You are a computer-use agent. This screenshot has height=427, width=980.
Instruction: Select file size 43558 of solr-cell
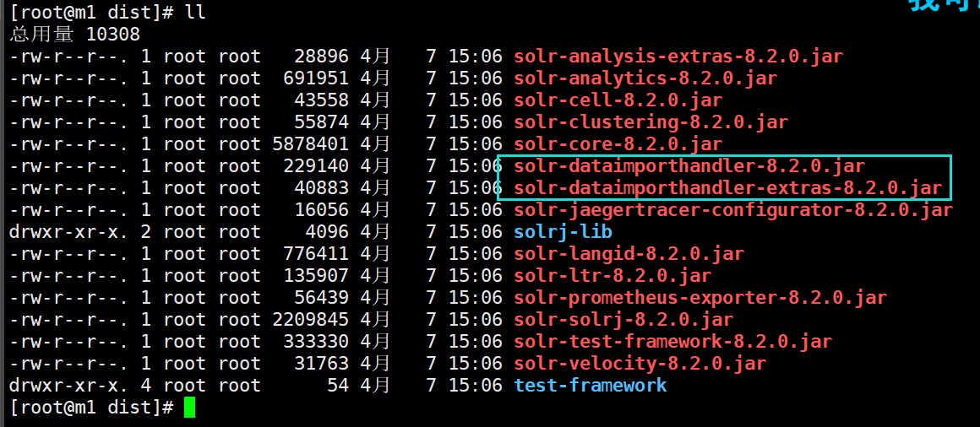(x=321, y=100)
